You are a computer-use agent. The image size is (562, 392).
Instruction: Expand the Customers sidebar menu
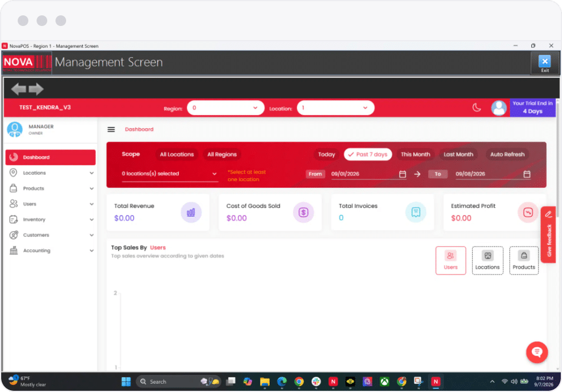51,235
